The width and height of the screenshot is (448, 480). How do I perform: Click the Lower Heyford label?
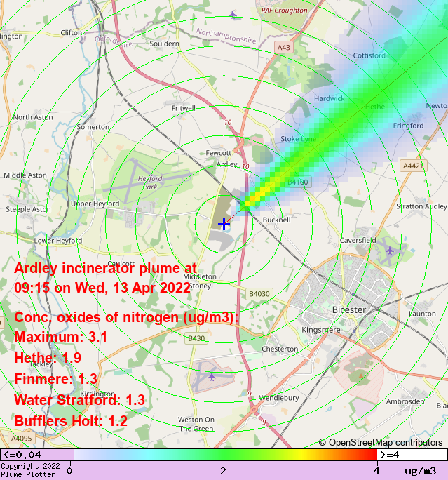click(x=57, y=241)
